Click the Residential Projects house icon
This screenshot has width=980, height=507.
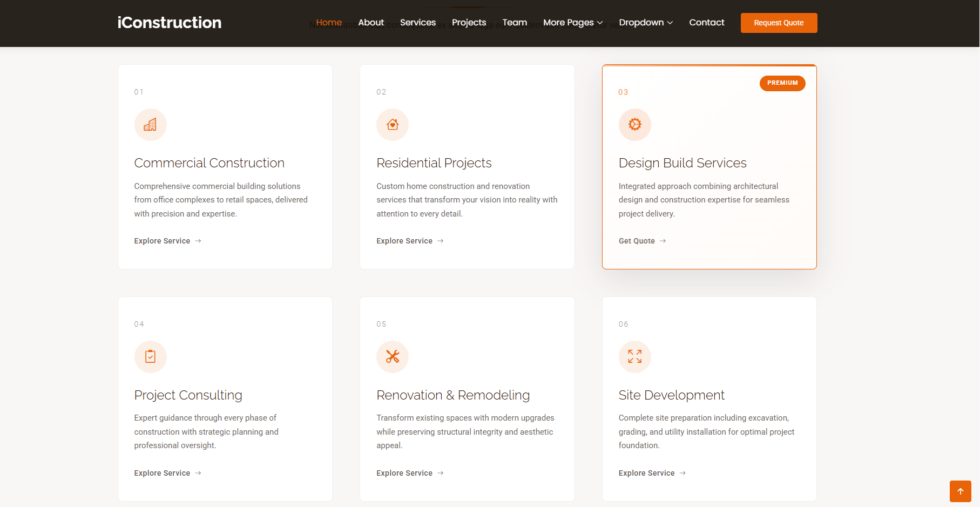tap(393, 125)
